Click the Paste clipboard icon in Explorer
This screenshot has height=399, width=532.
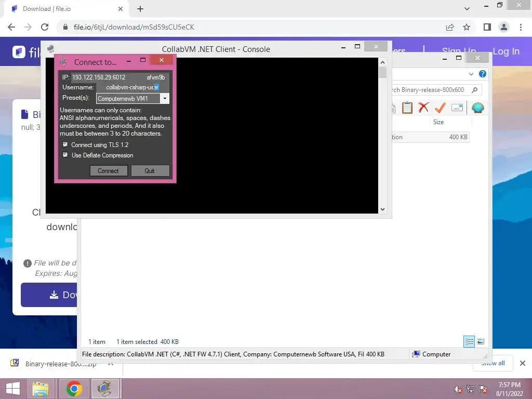click(x=407, y=108)
